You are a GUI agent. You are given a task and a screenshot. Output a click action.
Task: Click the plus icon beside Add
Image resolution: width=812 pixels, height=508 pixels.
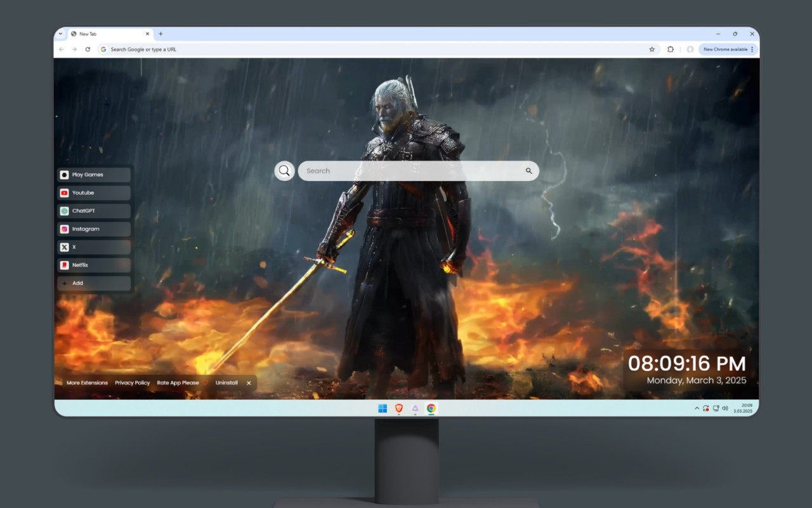64,283
